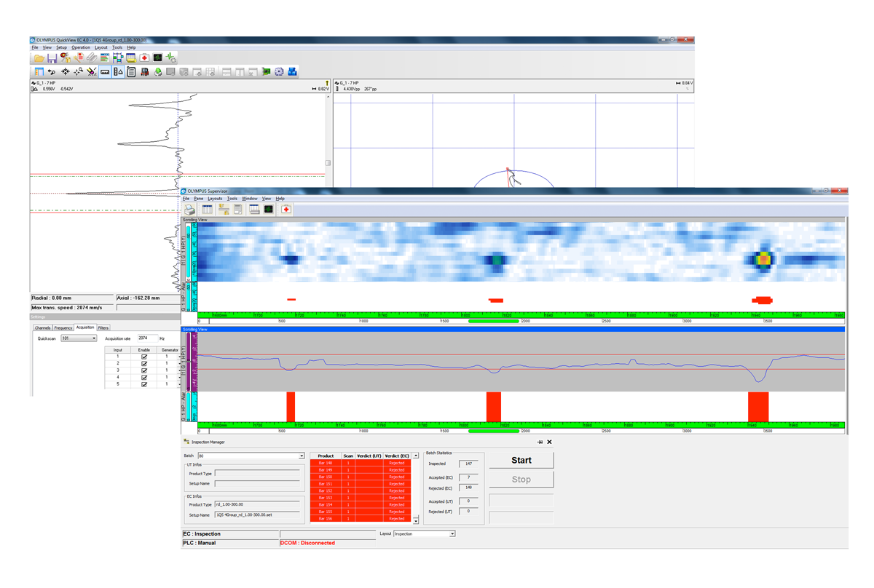Switch to the Frequency settings tab
The height and width of the screenshot is (588, 874).
click(x=63, y=328)
